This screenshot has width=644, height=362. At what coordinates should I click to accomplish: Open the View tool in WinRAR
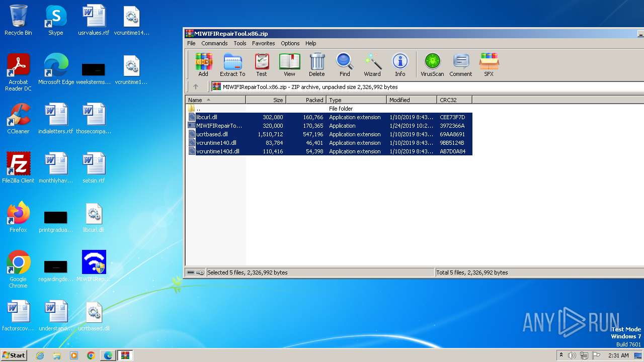click(x=289, y=65)
